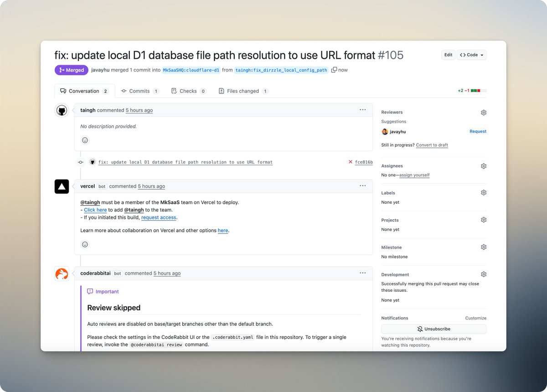Open the Milestone settings gear
The image size is (547, 392).
coord(484,247)
